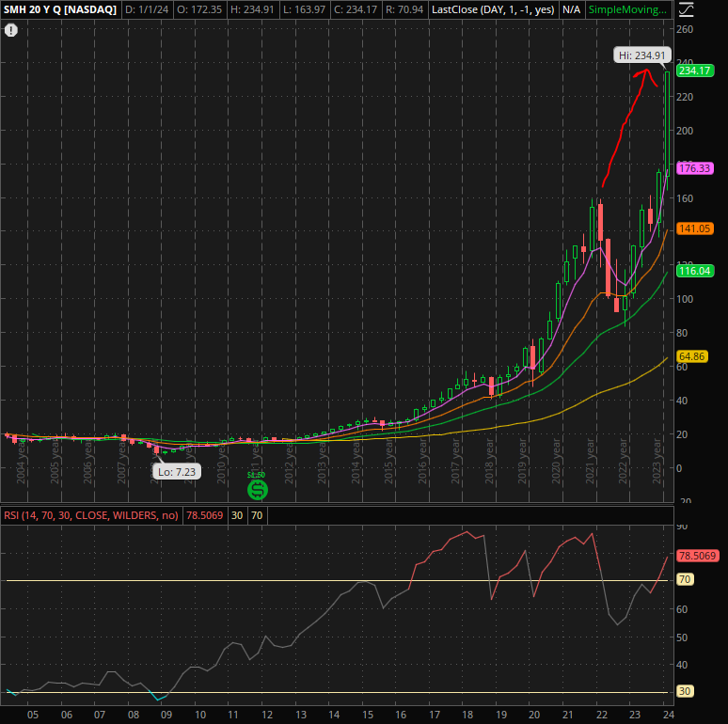The width and height of the screenshot is (728, 724).
Task: Select the LastClose (DAY, 1, -1, yes) study label
Action: [x=493, y=9]
